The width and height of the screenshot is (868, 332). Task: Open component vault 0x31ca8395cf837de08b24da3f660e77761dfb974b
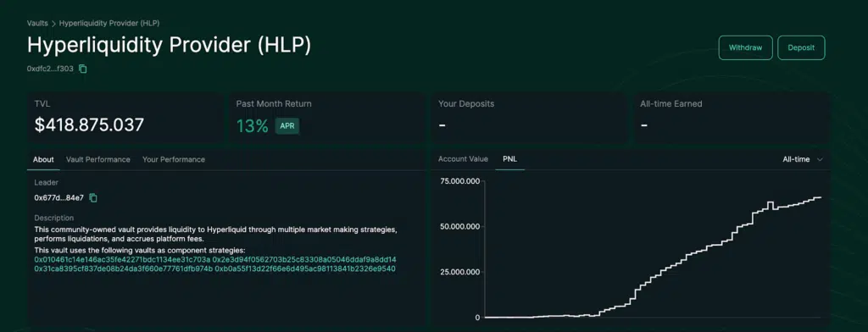click(x=124, y=269)
